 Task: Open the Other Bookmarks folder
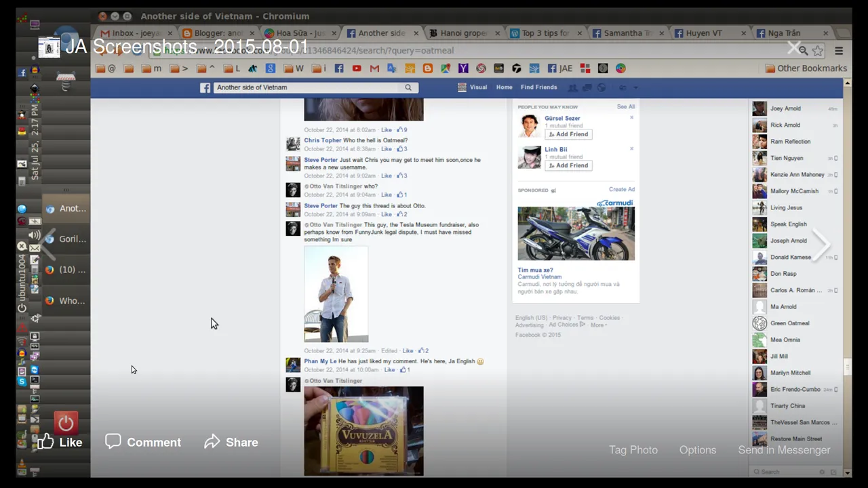tap(806, 68)
